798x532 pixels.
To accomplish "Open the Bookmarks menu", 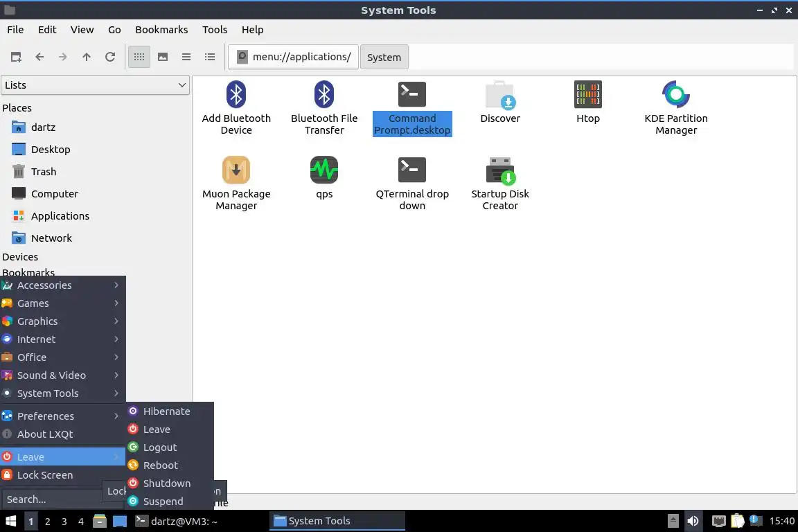I will [161, 30].
